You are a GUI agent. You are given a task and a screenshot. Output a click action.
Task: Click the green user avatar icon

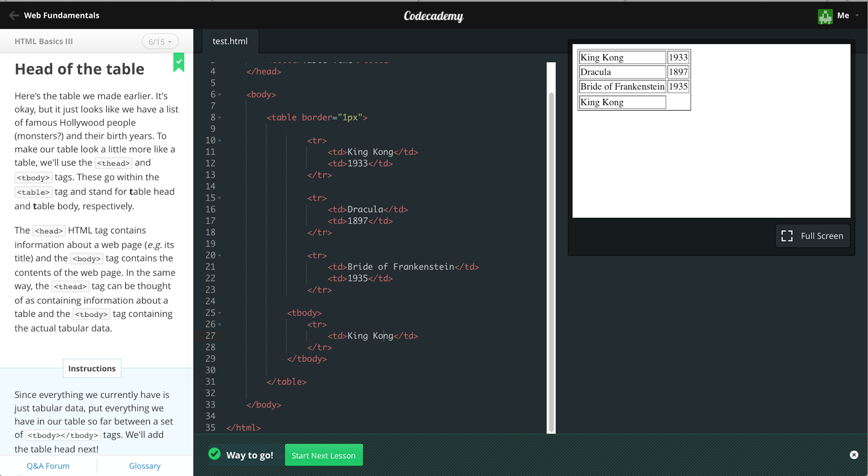tap(825, 16)
